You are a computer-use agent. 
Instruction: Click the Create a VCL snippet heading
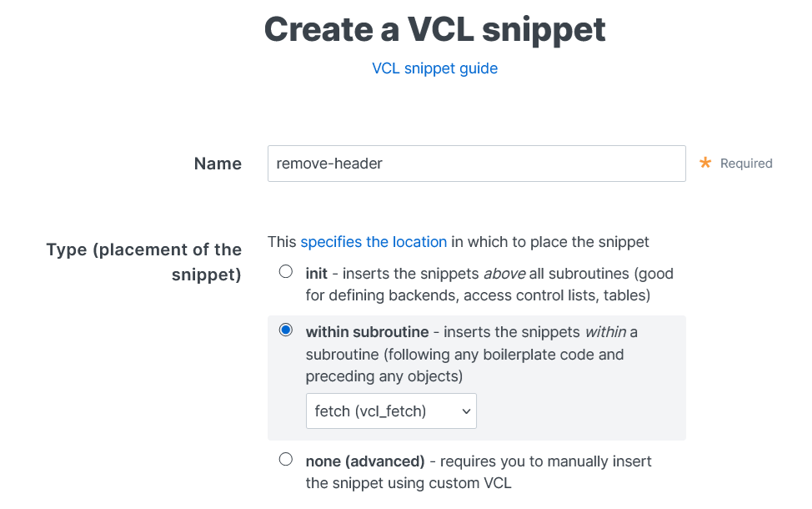(434, 29)
